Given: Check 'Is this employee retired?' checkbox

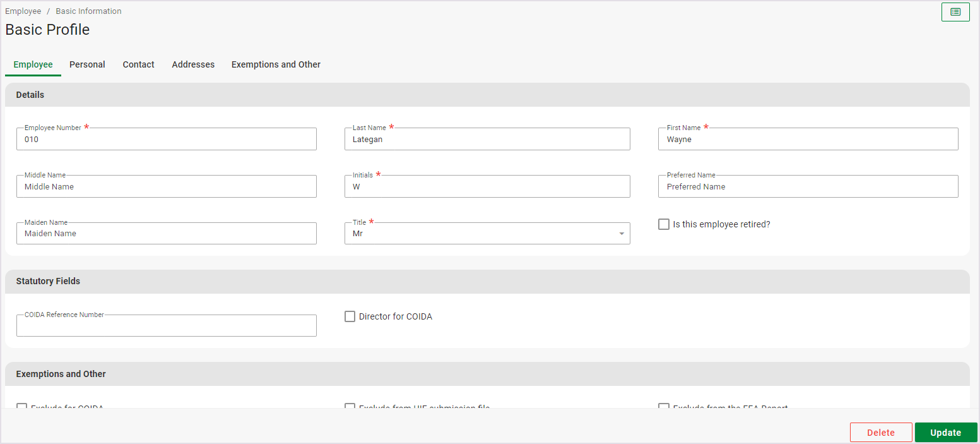Looking at the screenshot, I should tap(664, 224).
